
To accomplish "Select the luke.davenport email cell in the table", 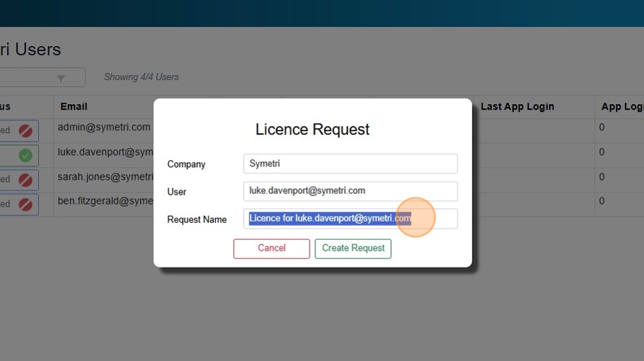I will tap(105, 152).
